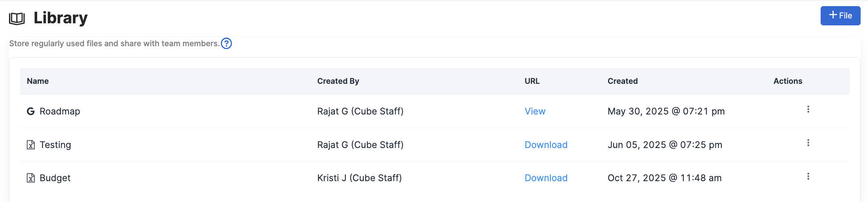This screenshot has width=868, height=202.
Task: Open actions menu for Budget row
Action: tap(808, 176)
